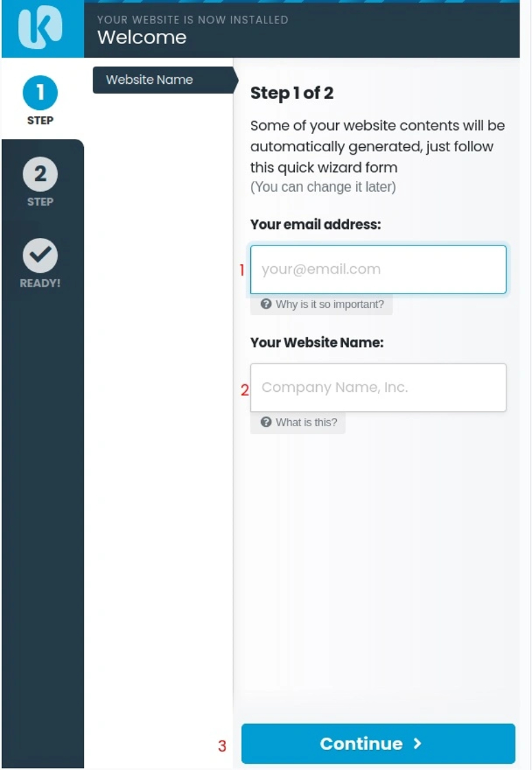Click the chevron arrow on Continue button
This screenshot has width=532, height=770.
pyautogui.click(x=417, y=743)
